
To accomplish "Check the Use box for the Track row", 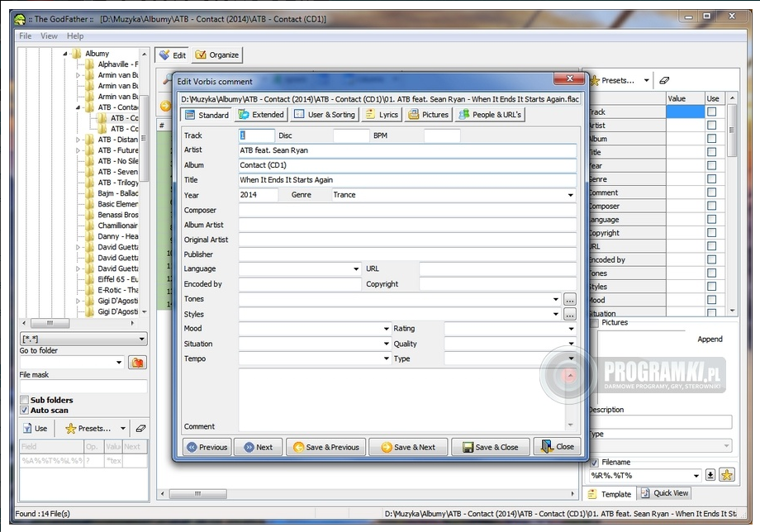I will (711, 112).
